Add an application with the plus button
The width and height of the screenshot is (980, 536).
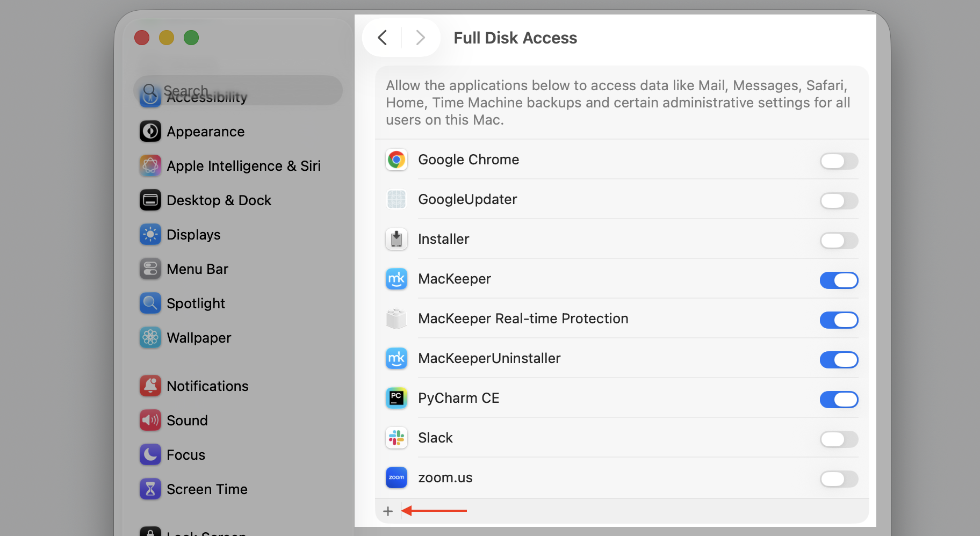pos(388,511)
